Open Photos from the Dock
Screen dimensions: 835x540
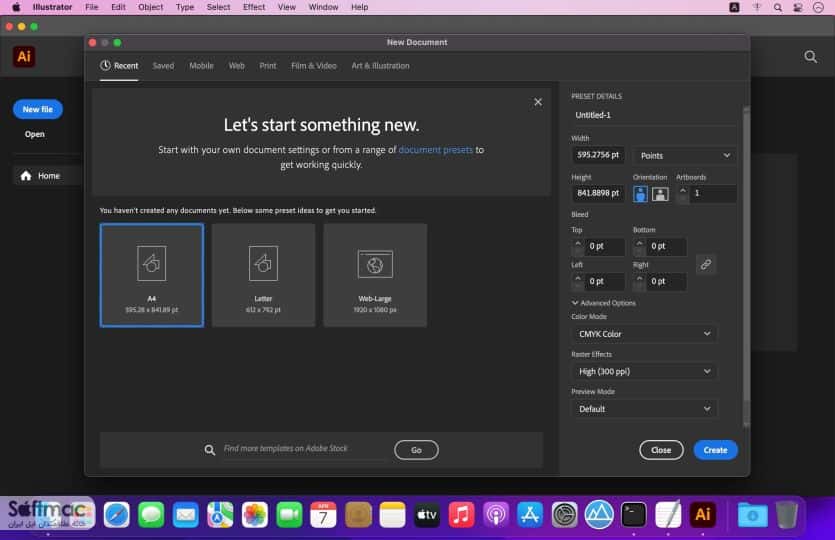pyautogui.click(x=255, y=515)
